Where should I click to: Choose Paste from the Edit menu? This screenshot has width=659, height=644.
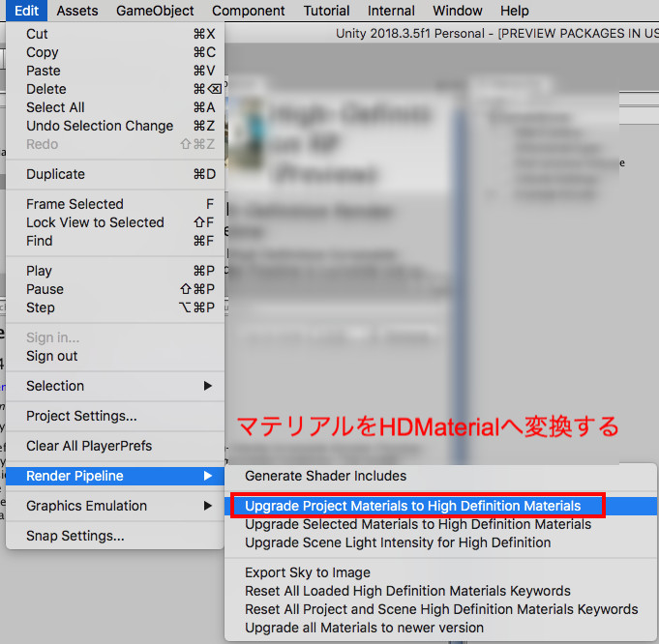coord(115,71)
